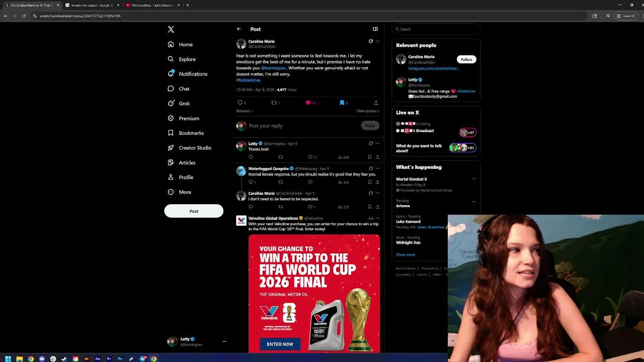Click Show more under What's happening
The width and height of the screenshot is (644, 362).
point(406,255)
